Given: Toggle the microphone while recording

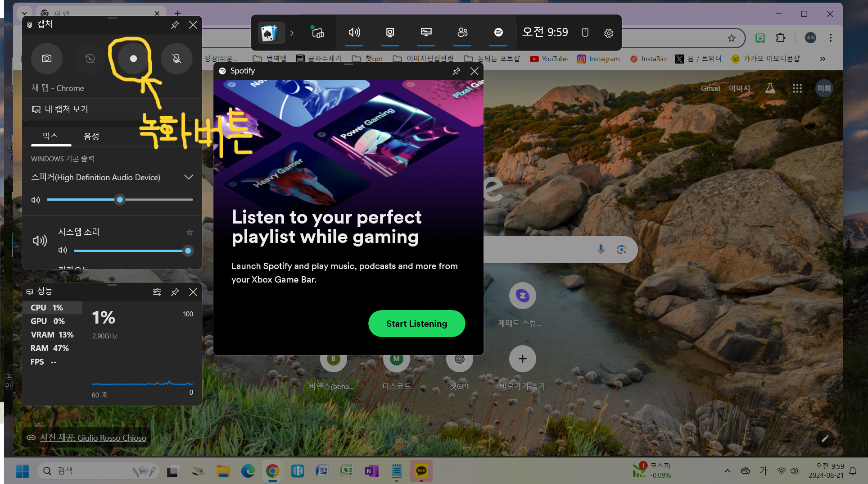Looking at the screenshot, I should tap(177, 59).
